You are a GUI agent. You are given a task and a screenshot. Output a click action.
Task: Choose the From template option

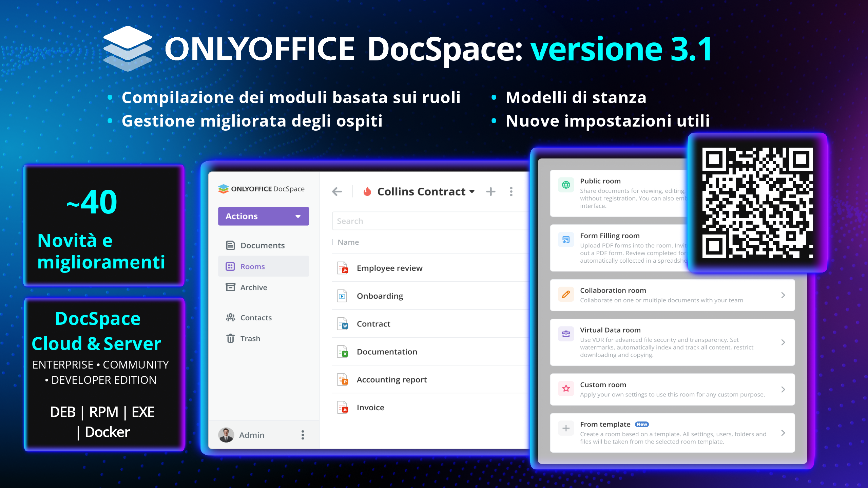click(x=672, y=433)
